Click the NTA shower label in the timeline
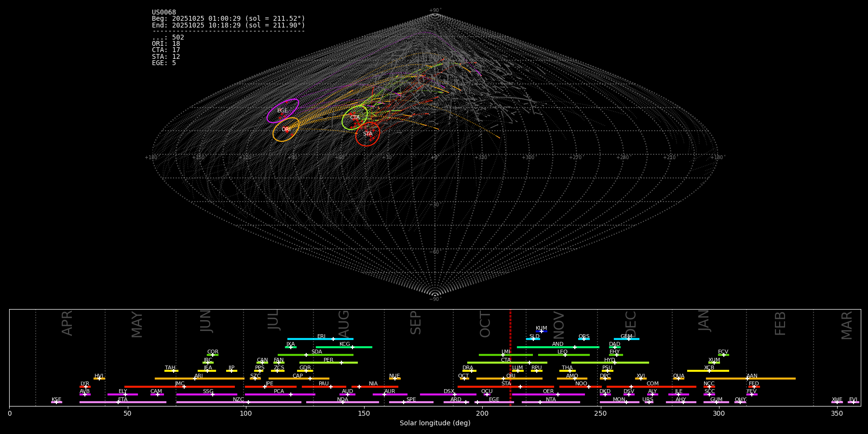 click(551, 400)
